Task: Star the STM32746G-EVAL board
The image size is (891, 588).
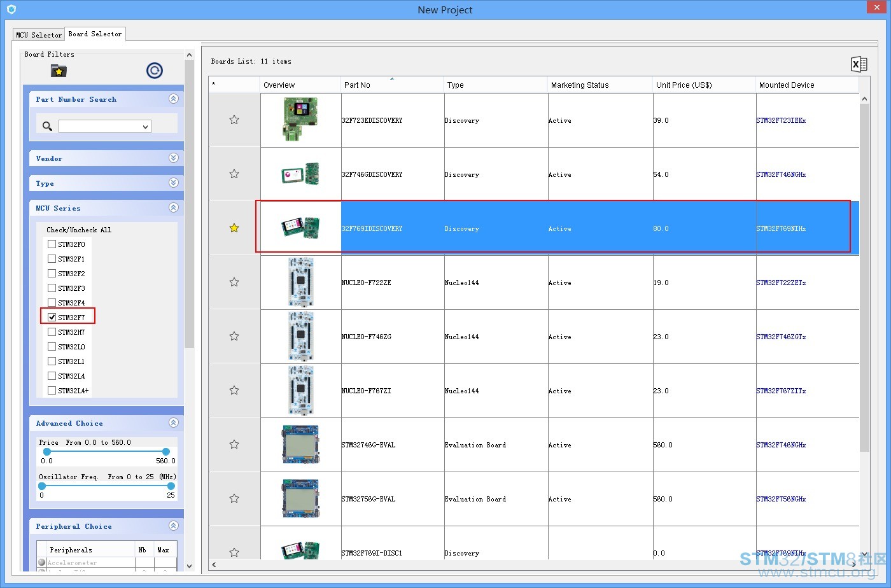Action: pos(234,444)
